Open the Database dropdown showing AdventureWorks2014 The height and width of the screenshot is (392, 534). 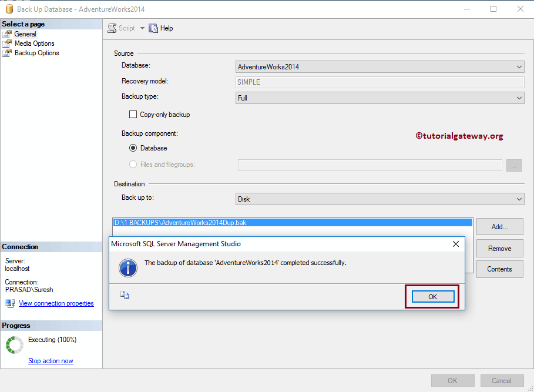[x=379, y=67]
